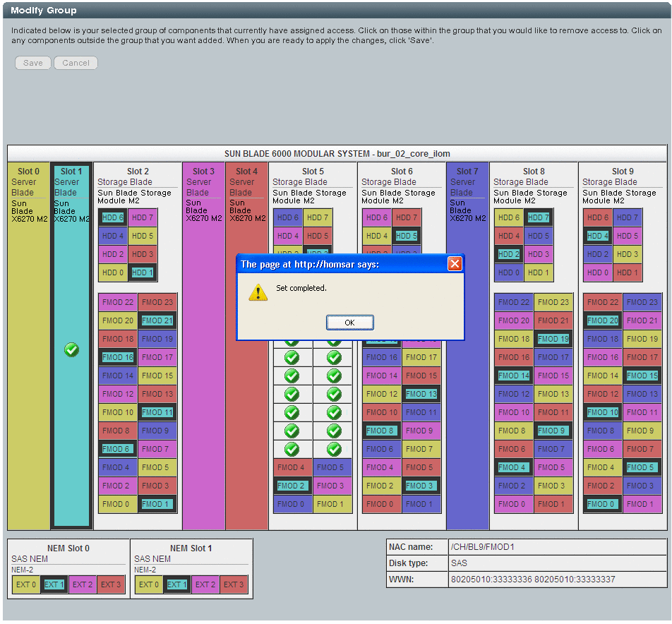Toggle FMOD 2 in Slot 5

pyautogui.click(x=293, y=486)
